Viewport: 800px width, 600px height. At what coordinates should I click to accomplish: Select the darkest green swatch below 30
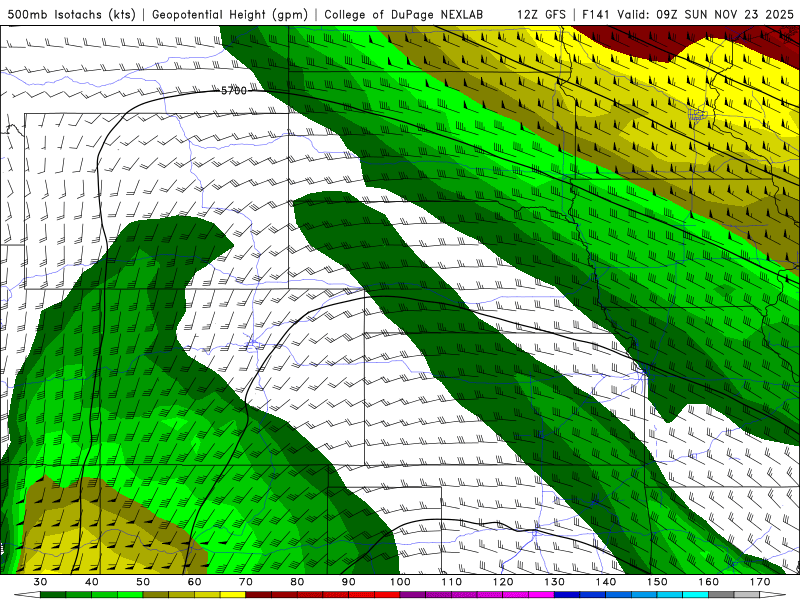[53, 595]
